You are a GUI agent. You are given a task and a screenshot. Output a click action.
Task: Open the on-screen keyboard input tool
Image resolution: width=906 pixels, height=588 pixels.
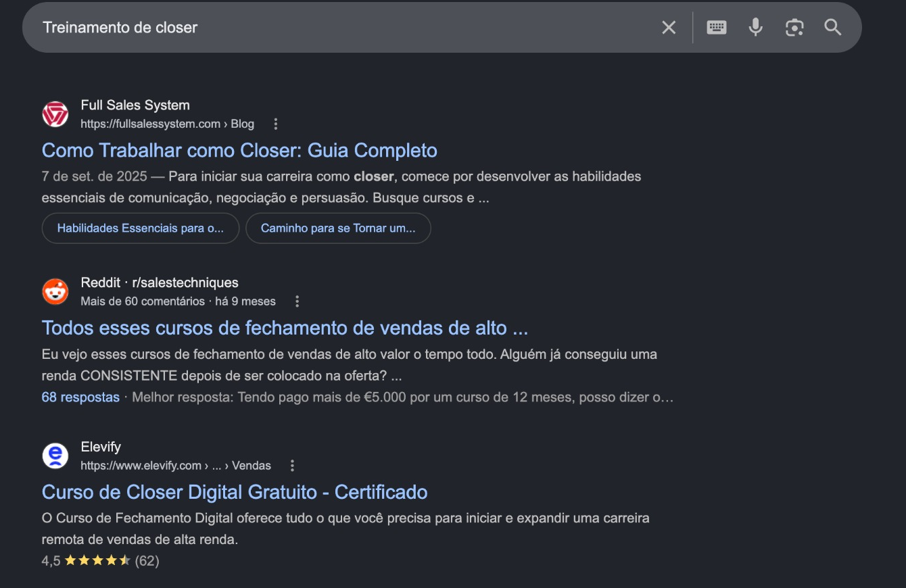tap(717, 28)
